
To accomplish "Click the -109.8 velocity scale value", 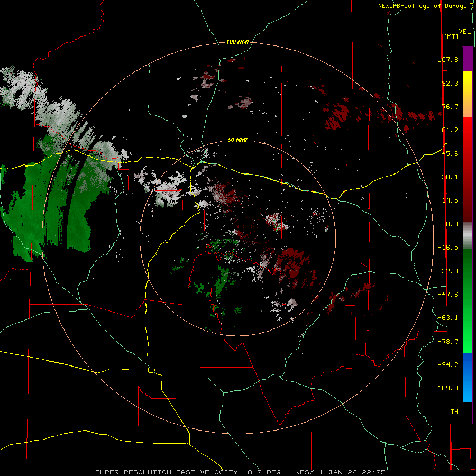I will [x=446, y=388].
